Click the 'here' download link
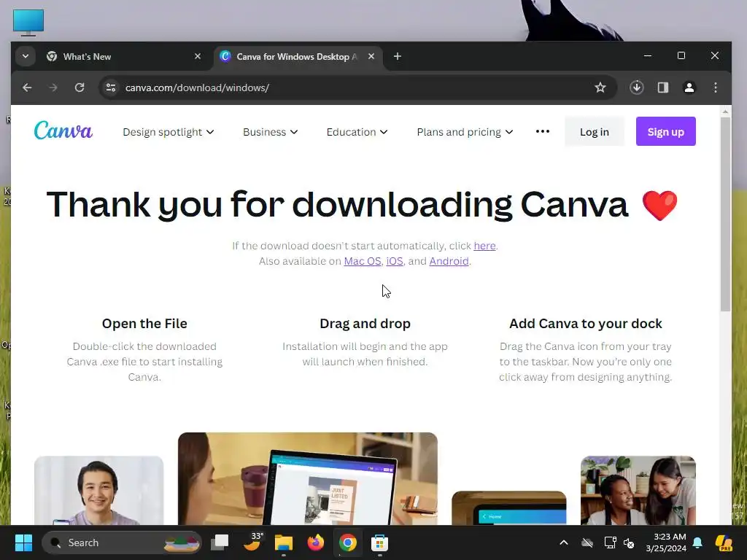 (484, 246)
